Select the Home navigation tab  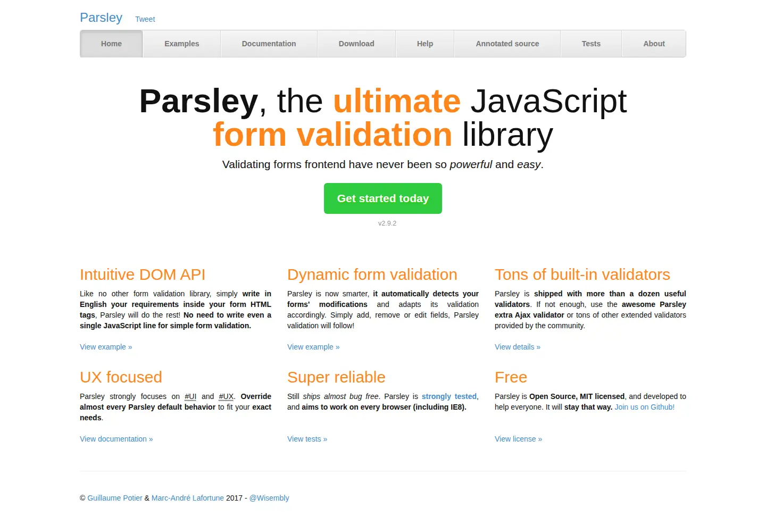[111, 44]
